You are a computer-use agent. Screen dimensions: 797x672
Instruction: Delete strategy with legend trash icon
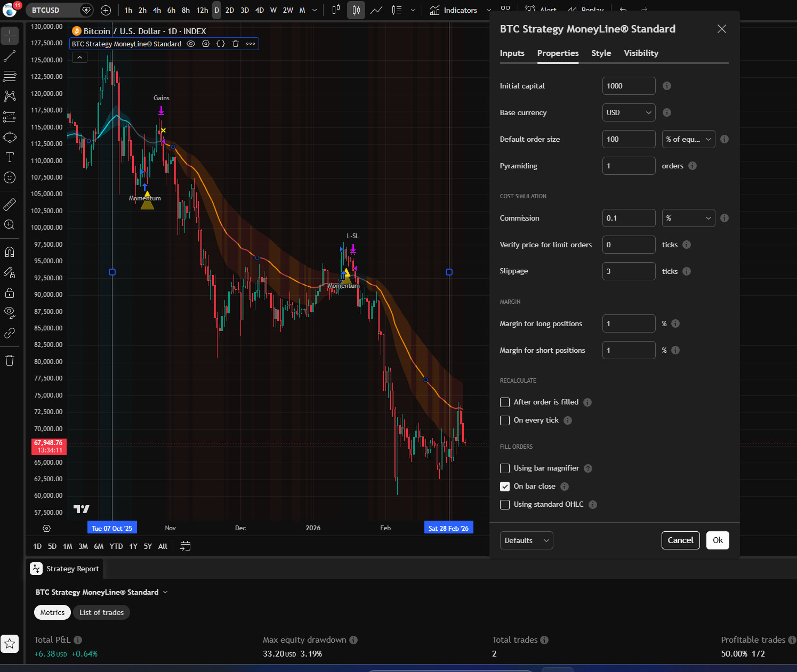point(236,44)
